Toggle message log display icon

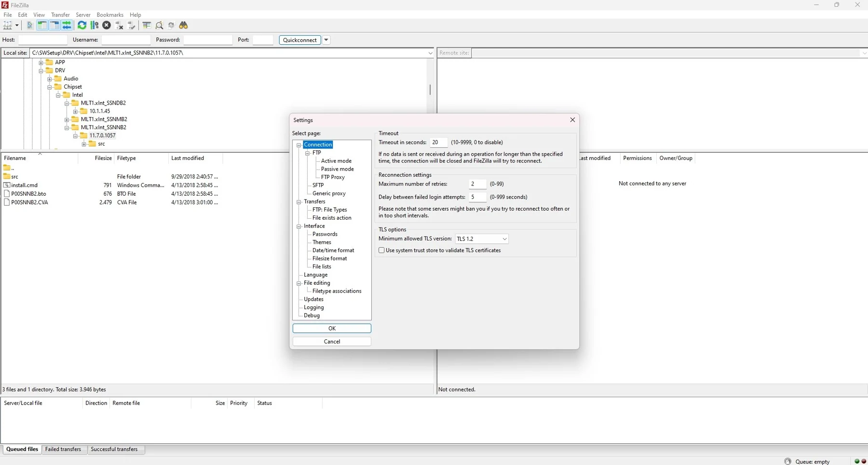tap(30, 25)
